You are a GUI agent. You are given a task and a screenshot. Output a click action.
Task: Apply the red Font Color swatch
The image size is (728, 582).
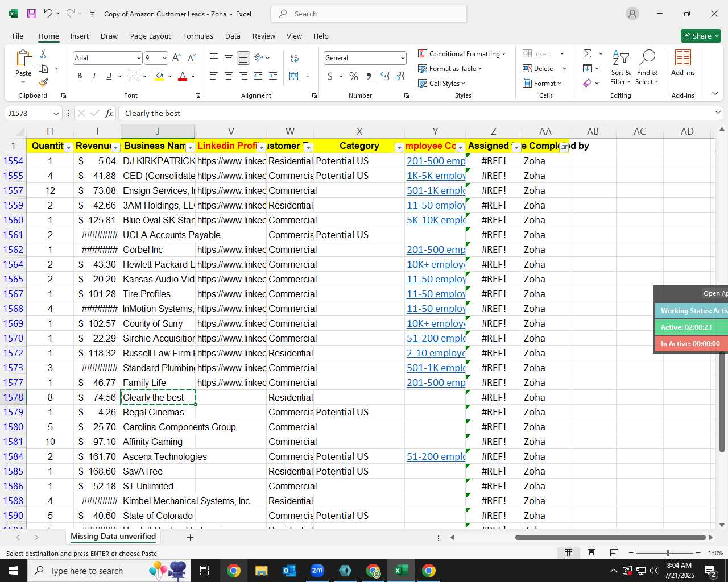[183, 76]
